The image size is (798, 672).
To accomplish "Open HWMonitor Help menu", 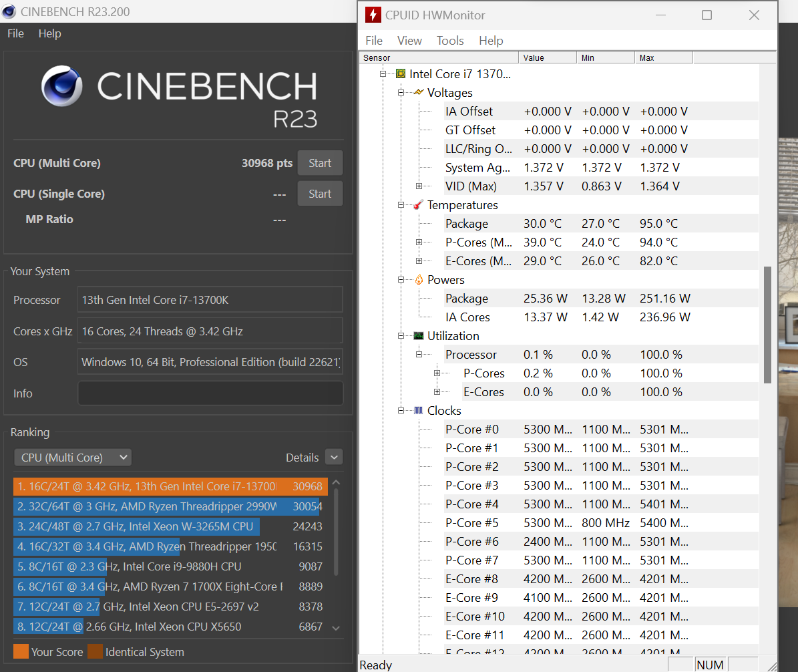I will (491, 40).
